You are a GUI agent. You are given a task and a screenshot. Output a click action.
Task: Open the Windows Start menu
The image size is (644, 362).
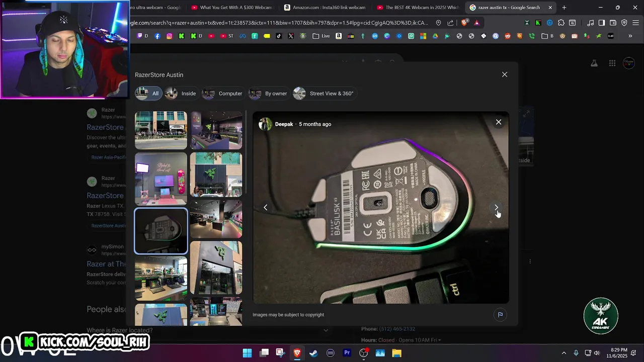[247, 353]
